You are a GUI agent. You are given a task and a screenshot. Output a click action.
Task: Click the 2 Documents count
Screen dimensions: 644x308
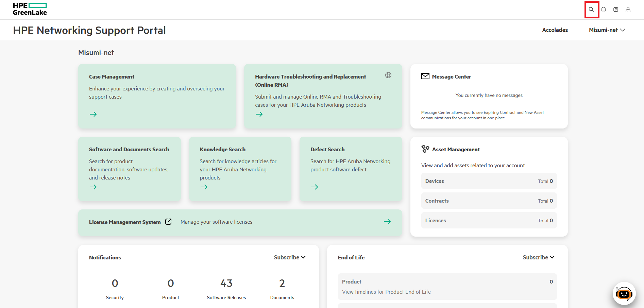click(x=282, y=283)
